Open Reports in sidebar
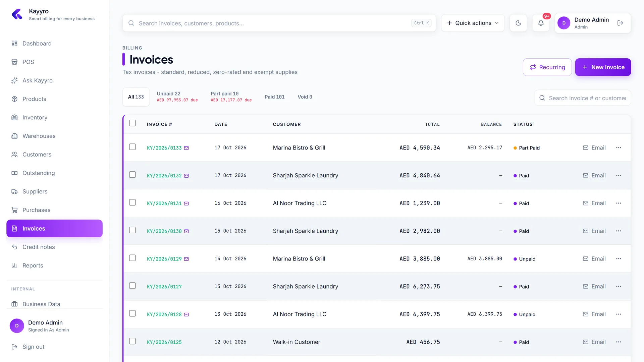644x362 pixels. click(54, 265)
